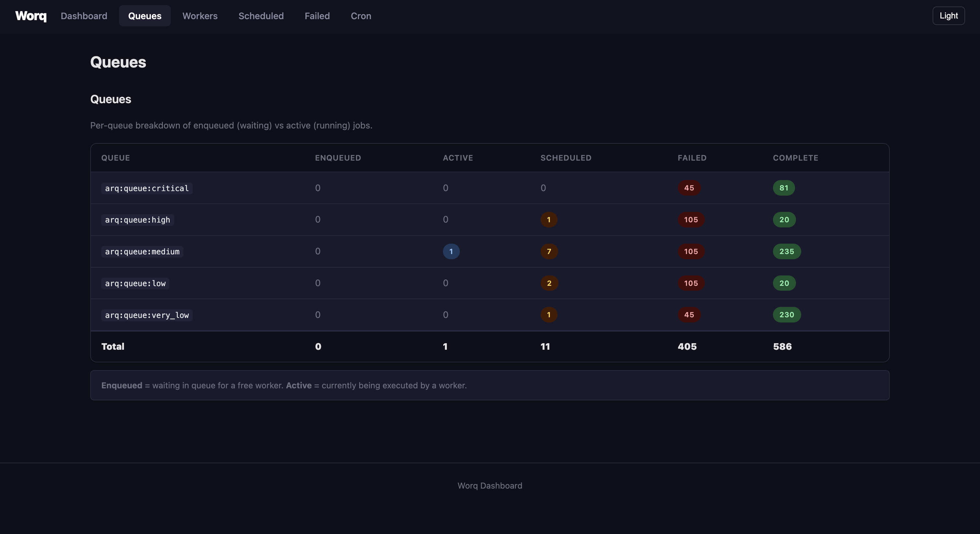This screenshot has height=534, width=980.
Task: Click complete badge 235 in medium row
Action: pyautogui.click(x=787, y=251)
